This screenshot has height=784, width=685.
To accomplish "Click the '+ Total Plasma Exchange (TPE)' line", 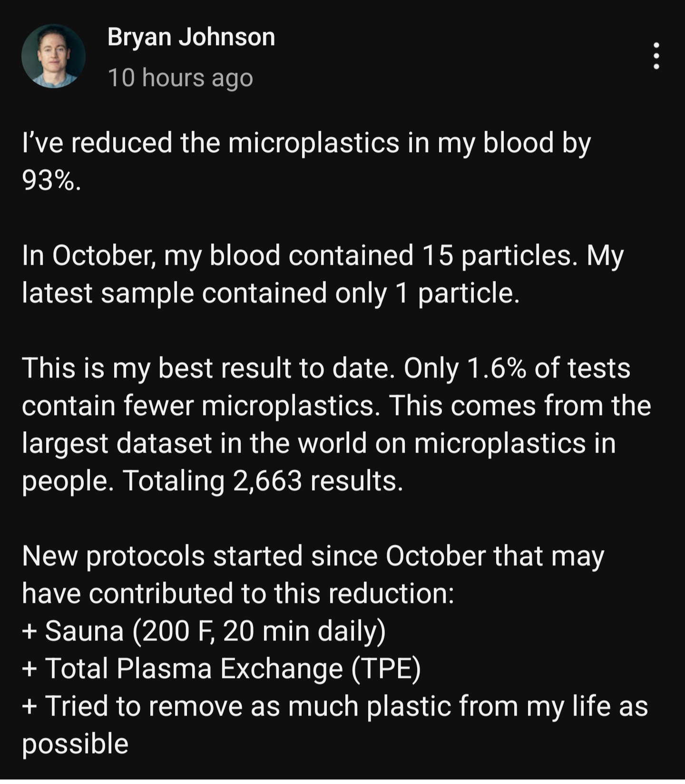I will pos(221,669).
